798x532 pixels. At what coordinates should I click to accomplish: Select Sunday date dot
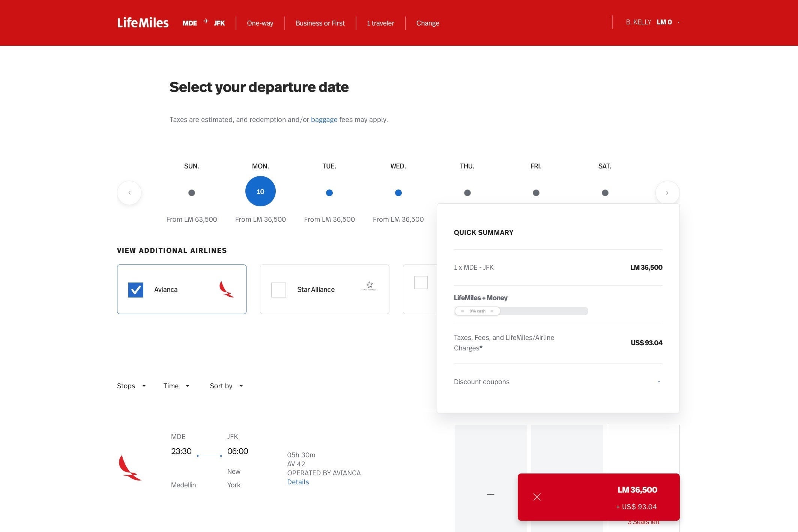[191, 193]
